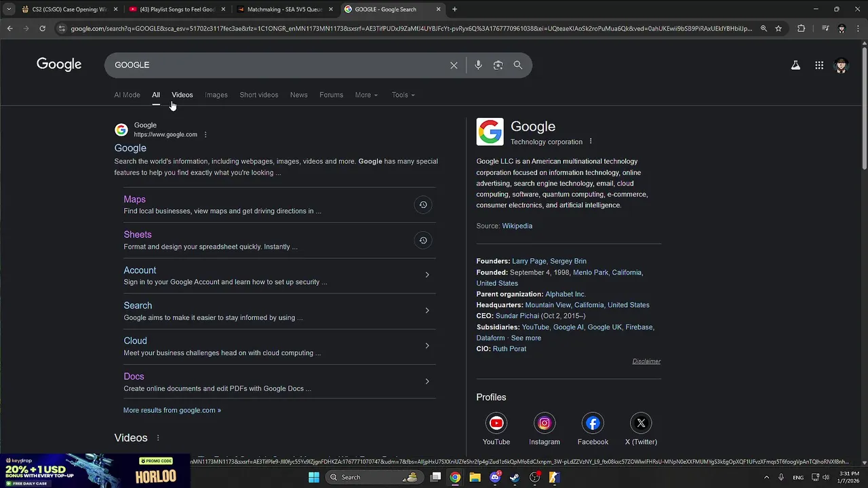
Task: Expand Cloud sitelink arrow
Action: tap(427, 346)
